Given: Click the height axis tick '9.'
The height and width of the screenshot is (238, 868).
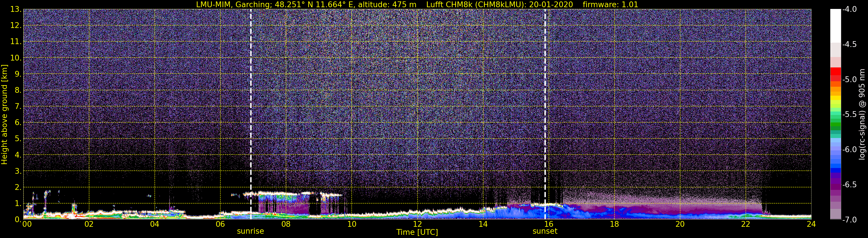Looking at the screenshot, I should point(18,74).
